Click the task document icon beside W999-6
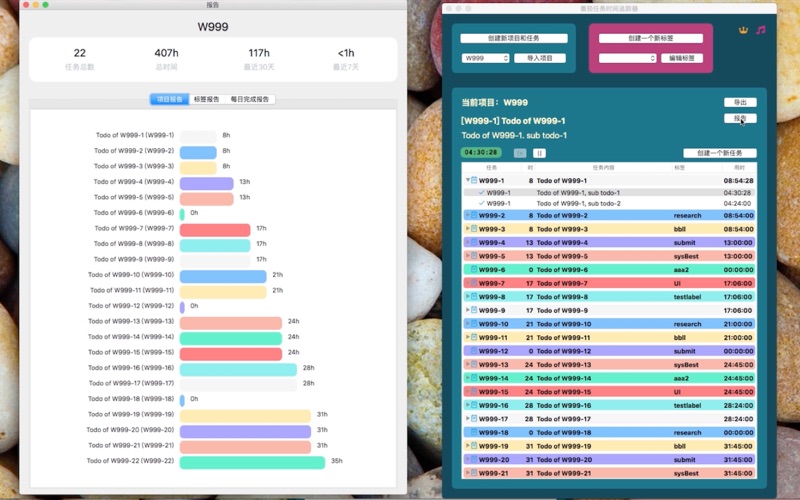The width and height of the screenshot is (800, 500). (474, 270)
